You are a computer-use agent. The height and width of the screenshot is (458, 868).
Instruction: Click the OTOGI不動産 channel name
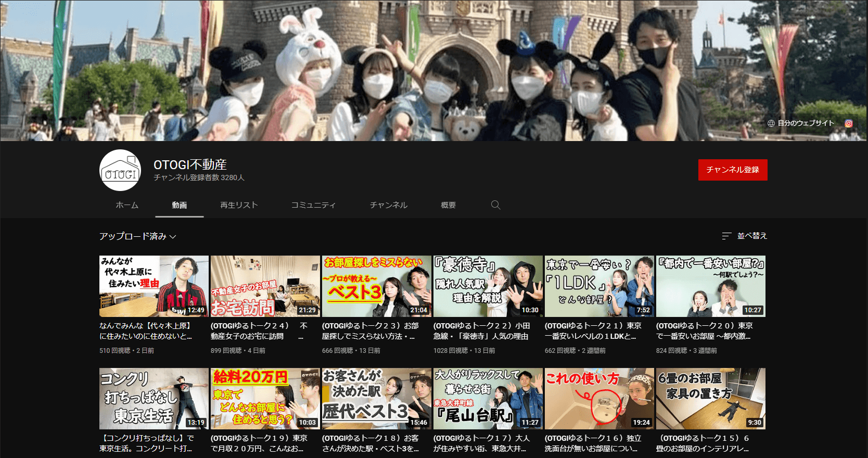(190, 164)
